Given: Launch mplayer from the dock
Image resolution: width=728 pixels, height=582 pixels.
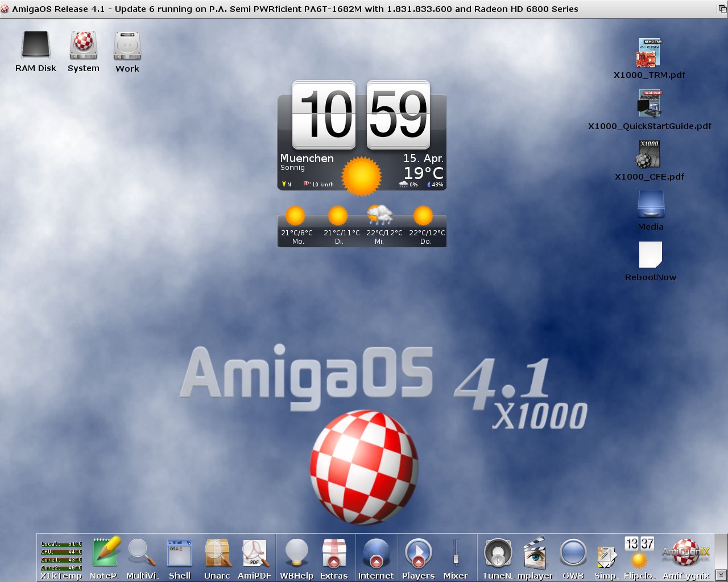Looking at the screenshot, I should 535,553.
